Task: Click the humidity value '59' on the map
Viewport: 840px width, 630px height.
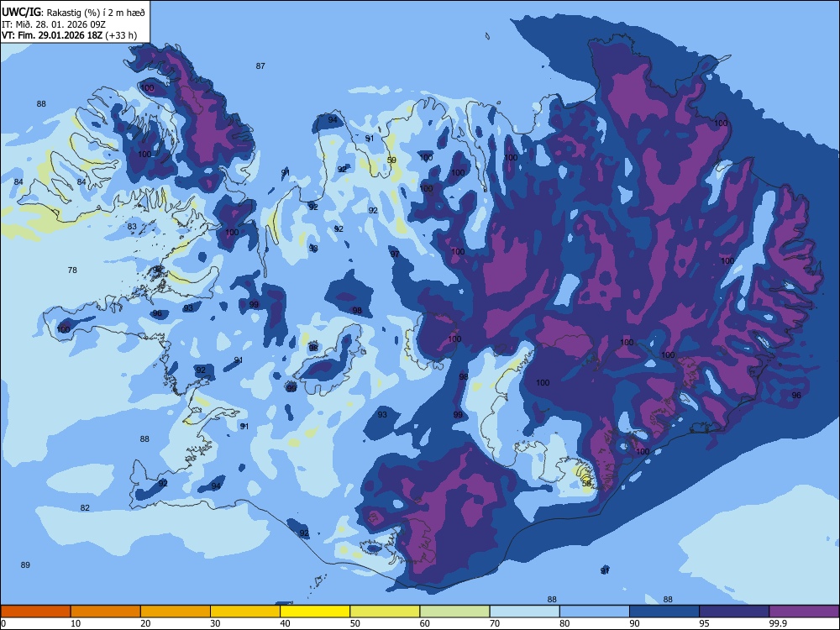Action: click(x=391, y=160)
